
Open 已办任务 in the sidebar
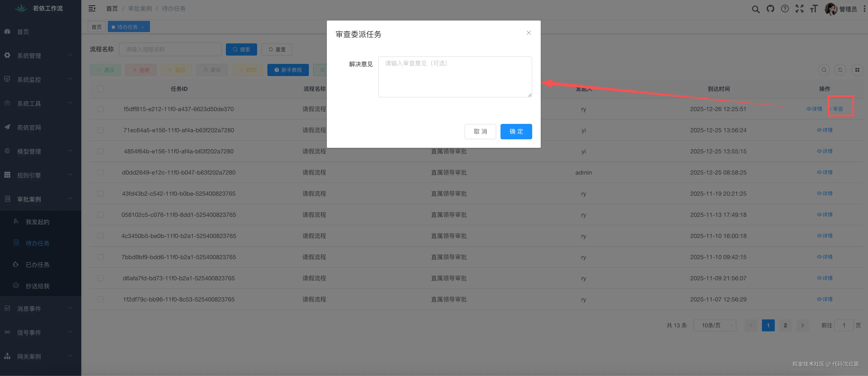point(37,264)
